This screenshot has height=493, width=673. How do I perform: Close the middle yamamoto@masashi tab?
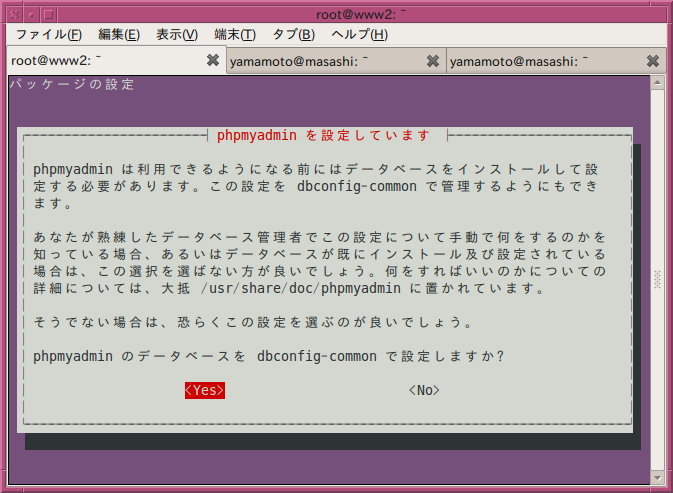point(433,61)
